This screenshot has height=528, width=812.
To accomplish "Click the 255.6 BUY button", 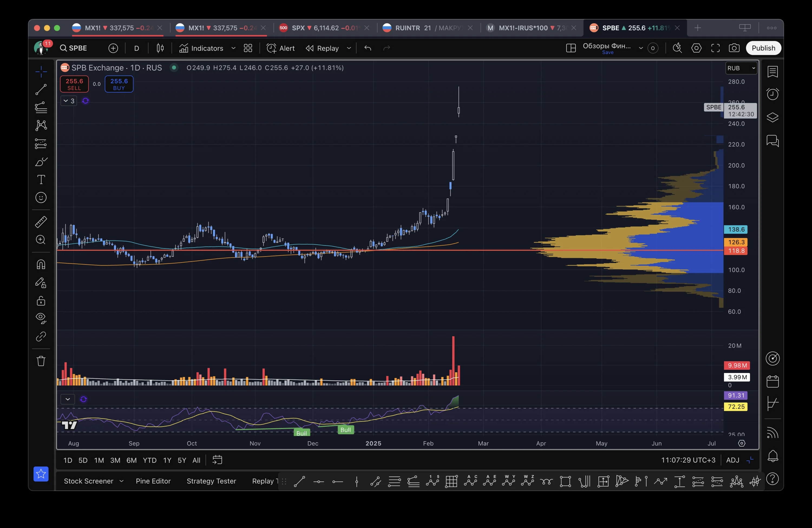I will (x=119, y=84).
